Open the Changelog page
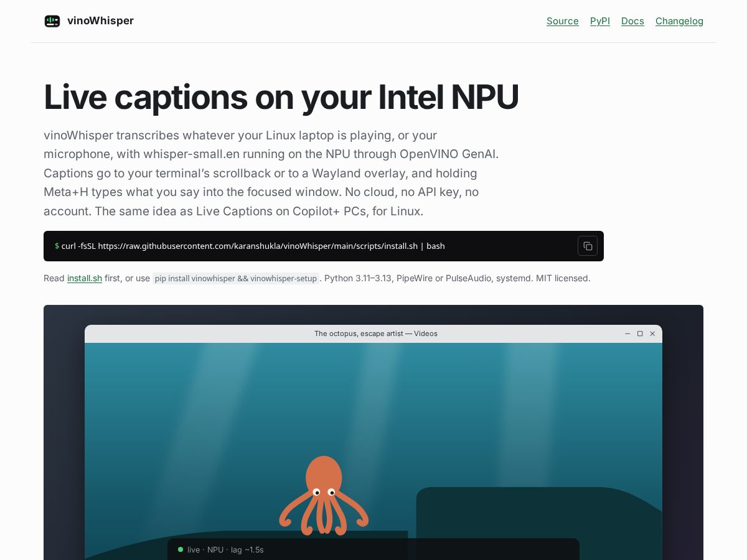This screenshot has height=560, width=747. [x=679, y=21]
